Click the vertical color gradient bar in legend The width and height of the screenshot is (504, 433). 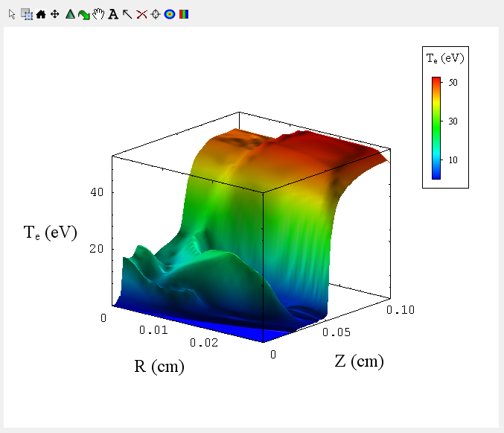coord(436,127)
